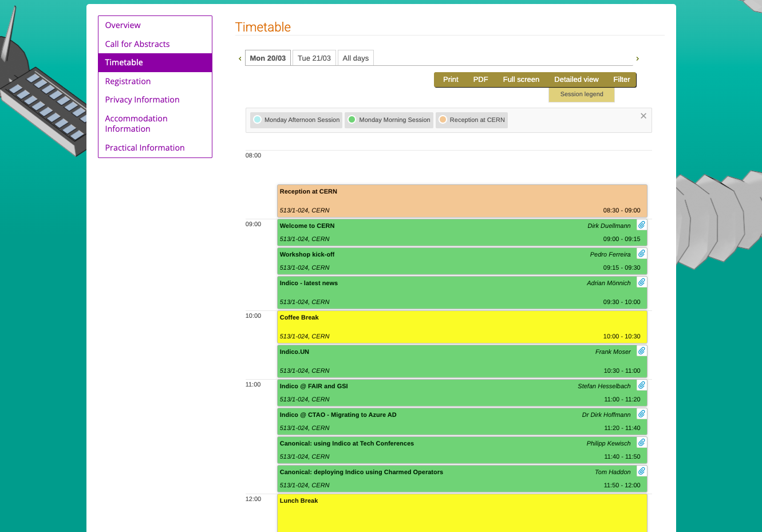Export timetable using the PDF button

coord(480,80)
